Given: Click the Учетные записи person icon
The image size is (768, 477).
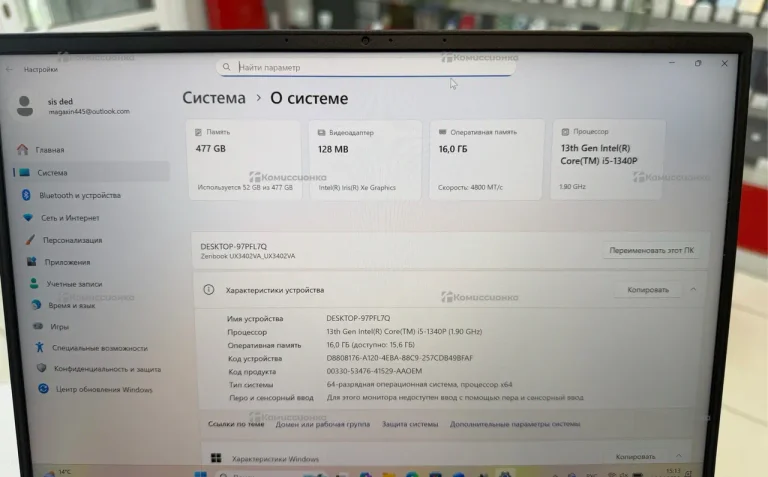Looking at the screenshot, I should pyautogui.click(x=33, y=284).
